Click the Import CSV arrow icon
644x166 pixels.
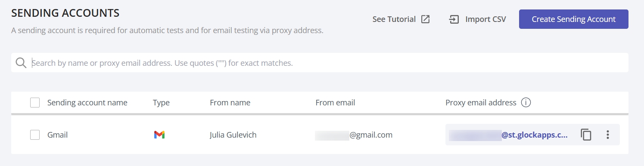454,19
